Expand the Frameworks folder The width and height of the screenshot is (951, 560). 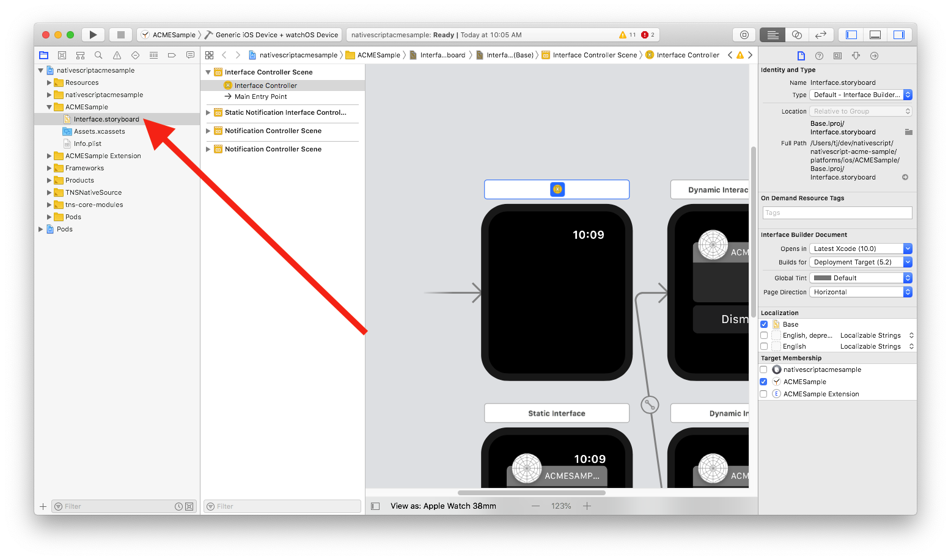click(x=50, y=168)
